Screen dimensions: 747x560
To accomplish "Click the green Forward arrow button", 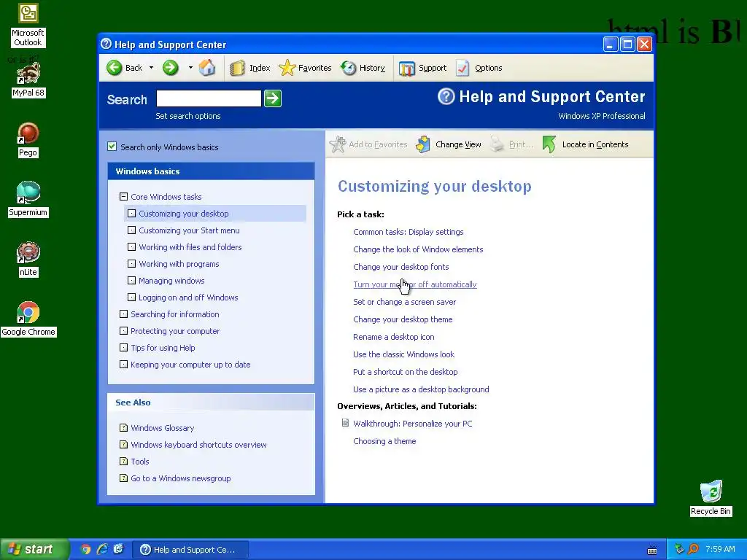I will [x=171, y=68].
